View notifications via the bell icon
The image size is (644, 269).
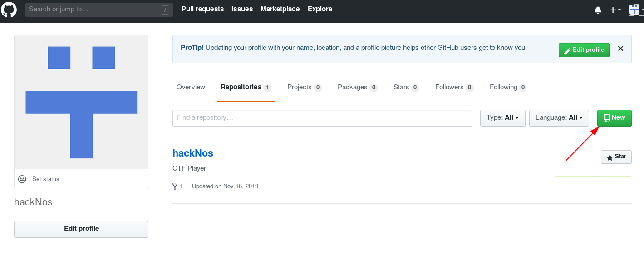598,10
